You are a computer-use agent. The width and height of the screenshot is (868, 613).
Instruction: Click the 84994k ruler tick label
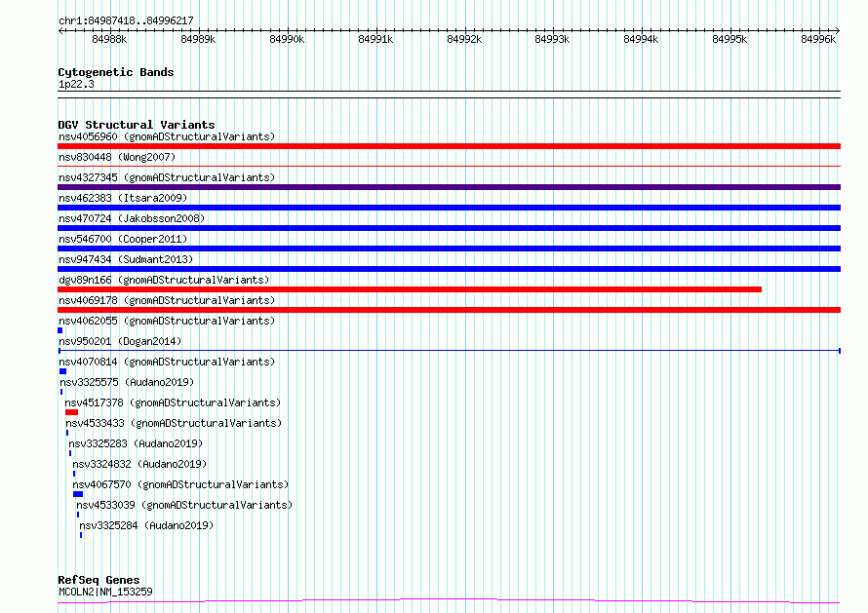641,39
